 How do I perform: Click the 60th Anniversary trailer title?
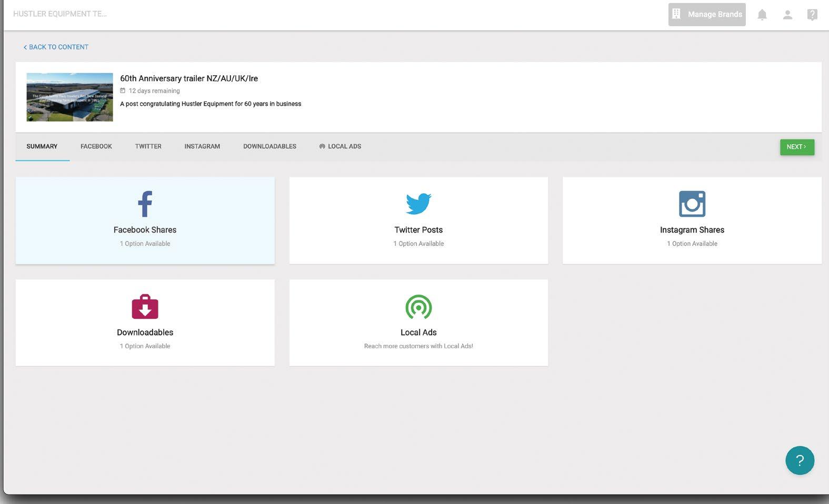point(189,78)
